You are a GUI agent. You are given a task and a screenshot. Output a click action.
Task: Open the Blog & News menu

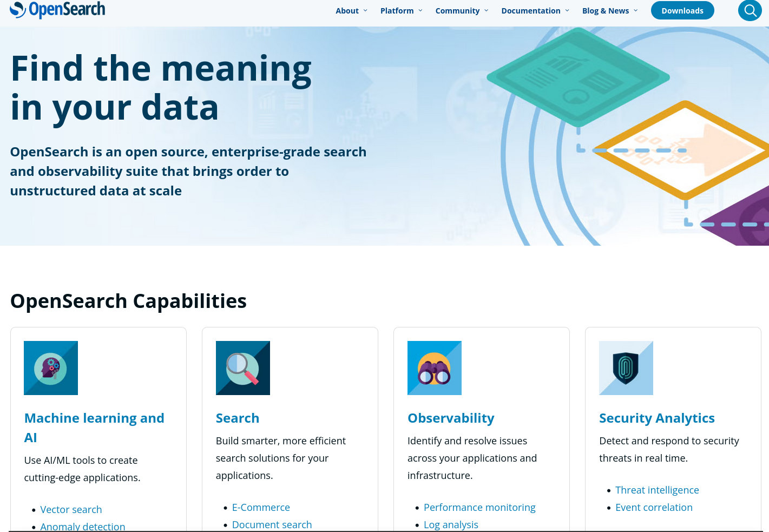point(610,11)
